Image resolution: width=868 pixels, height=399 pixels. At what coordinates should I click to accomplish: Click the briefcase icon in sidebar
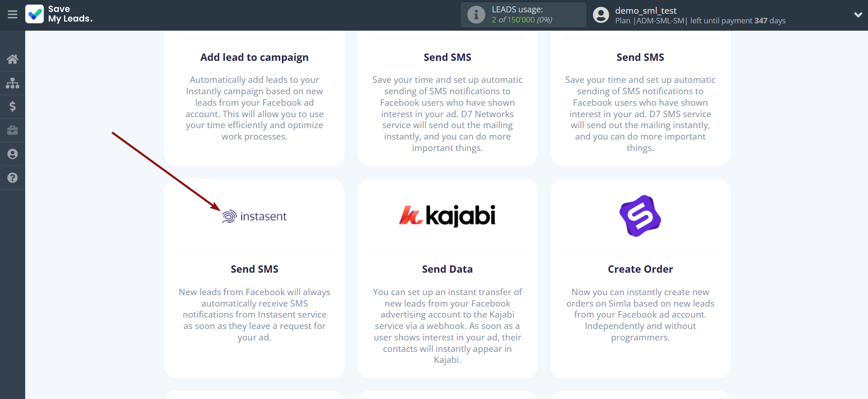tap(12, 130)
